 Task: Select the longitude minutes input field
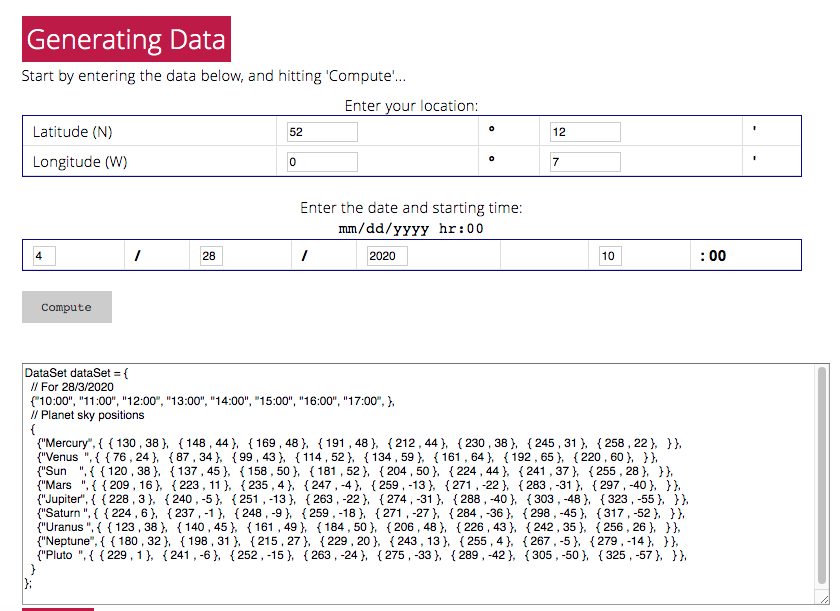click(585, 162)
